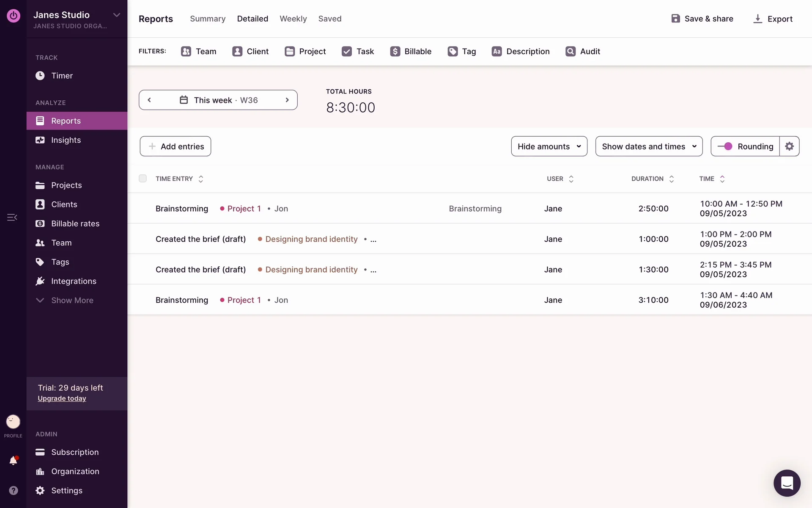Screen dimensions: 812x508
Task: Check the select-all entries checkbox
Action: 143,179
